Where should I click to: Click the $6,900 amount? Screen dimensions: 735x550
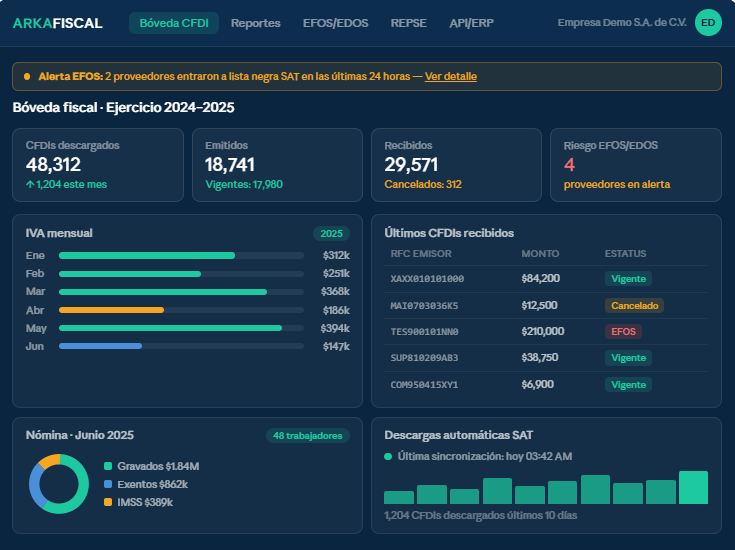coord(537,384)
